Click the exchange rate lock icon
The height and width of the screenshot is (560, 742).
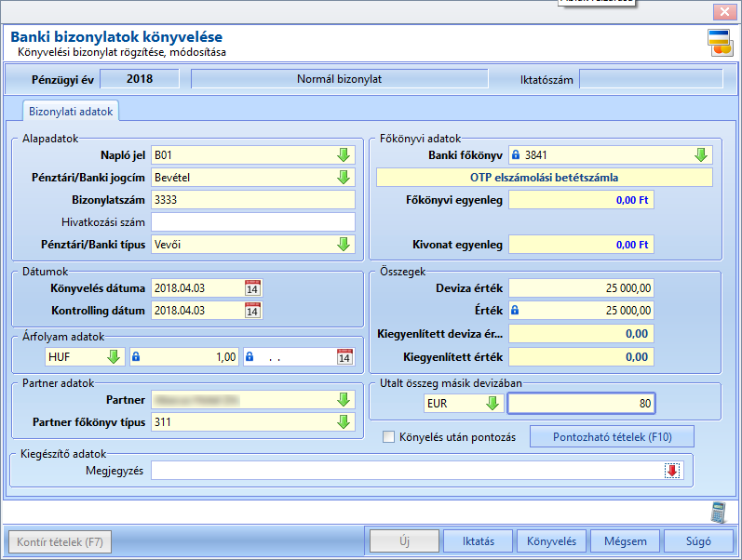coord(136,356)
